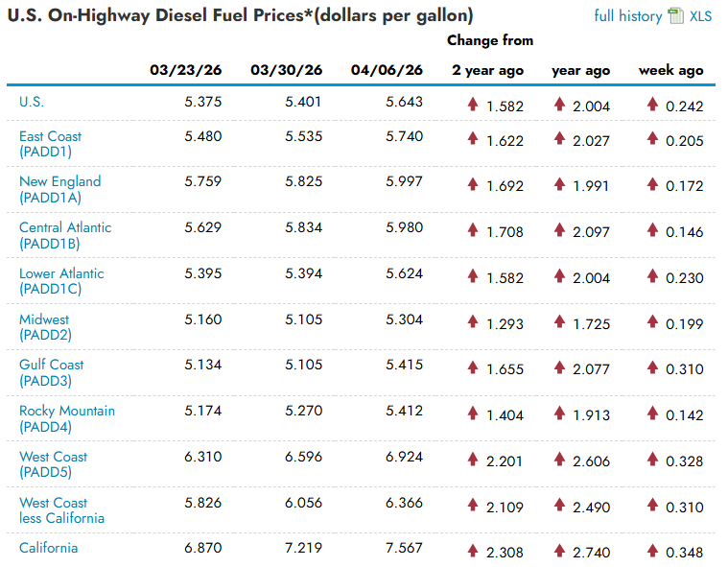Click the 04/06/26 column header
Screen dimensions: 728x567
[x=387, y=70]
